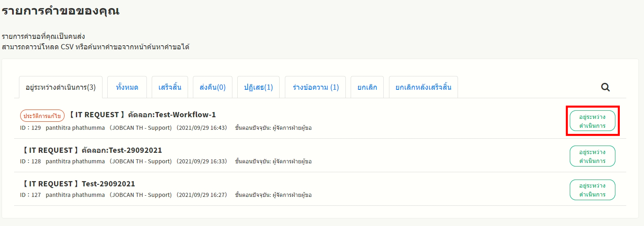The height and width of the screenshot is (226, 644).
Task: Click the search magnifier icon
Action: tap(605, 87)
